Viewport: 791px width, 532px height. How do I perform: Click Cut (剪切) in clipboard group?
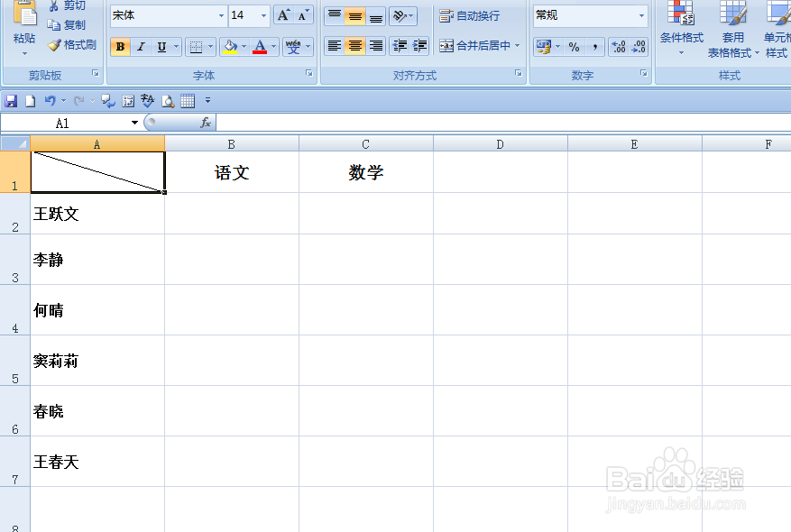coord(69,5)
